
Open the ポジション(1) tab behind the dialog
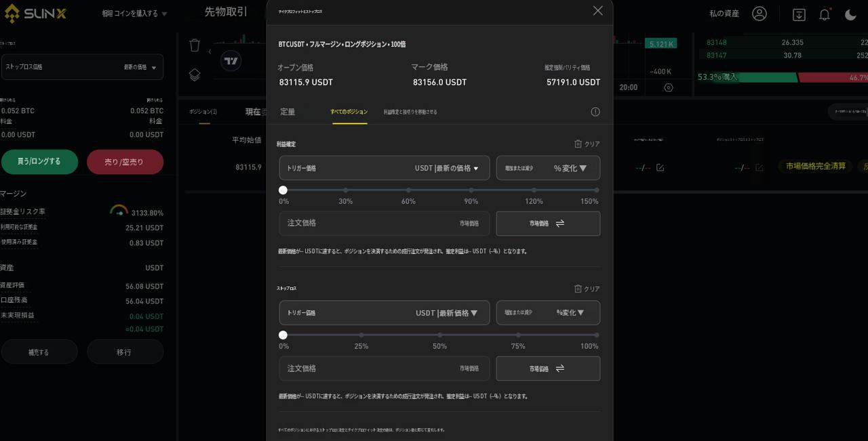pyautogui.click(x=203, y=112)
